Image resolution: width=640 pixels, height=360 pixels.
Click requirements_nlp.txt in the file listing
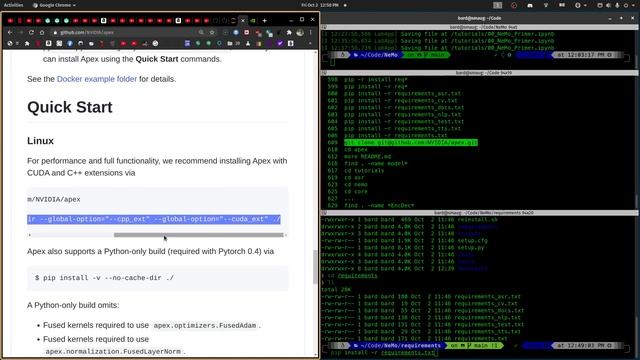[x=487, y=317]
